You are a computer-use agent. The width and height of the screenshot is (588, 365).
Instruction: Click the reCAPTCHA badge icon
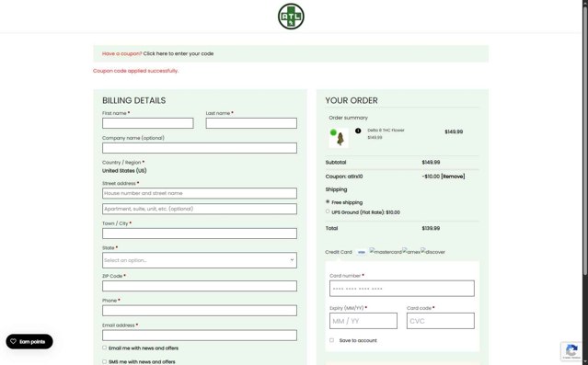571,351
